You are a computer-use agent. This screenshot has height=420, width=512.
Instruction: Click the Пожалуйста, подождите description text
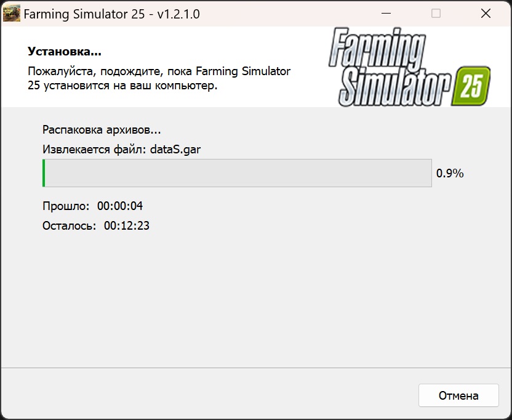point(159,78)
